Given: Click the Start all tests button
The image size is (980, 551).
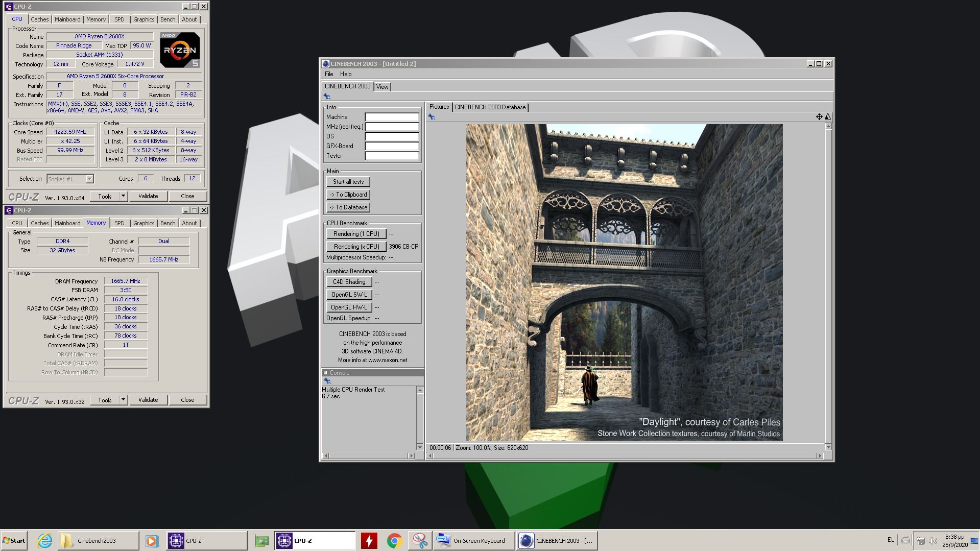Looking at the screenshot, I should pyautogui.click(x=348, y=182).
